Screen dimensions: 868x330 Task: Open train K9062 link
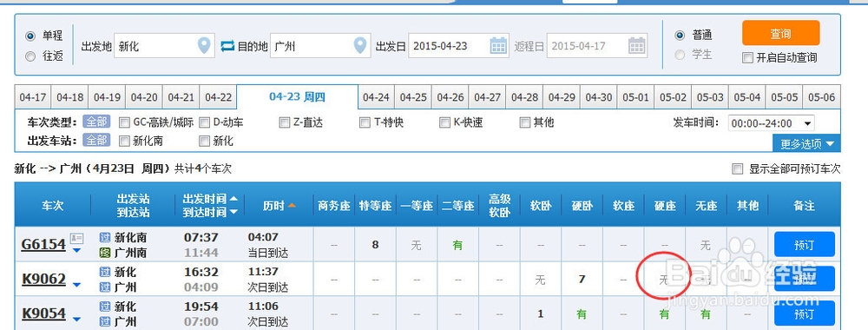(43, 279)
